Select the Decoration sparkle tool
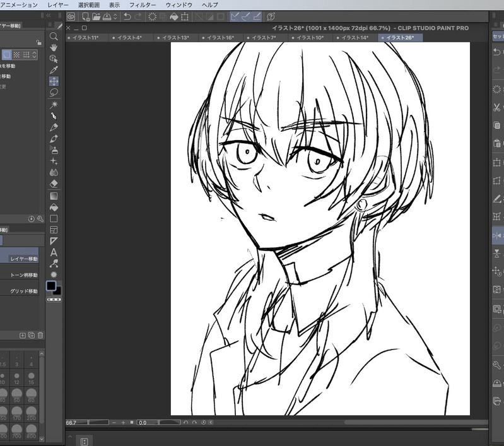 [54, 161]
